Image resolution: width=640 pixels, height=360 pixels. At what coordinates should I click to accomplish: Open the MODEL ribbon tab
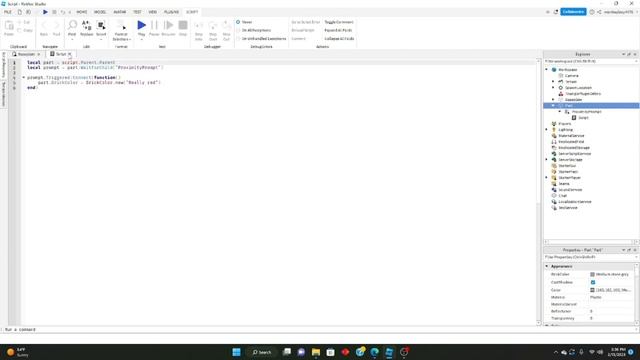(x=100, y=12)
